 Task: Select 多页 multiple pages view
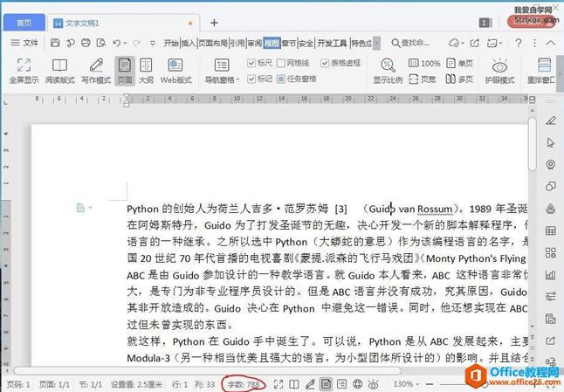[459, 79]
